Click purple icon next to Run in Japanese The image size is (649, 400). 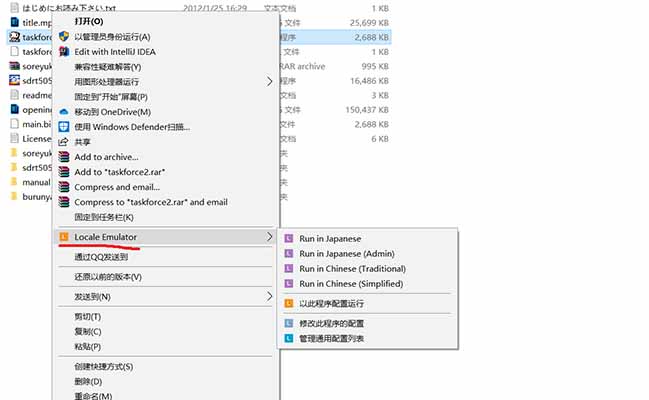coord(289,239)
